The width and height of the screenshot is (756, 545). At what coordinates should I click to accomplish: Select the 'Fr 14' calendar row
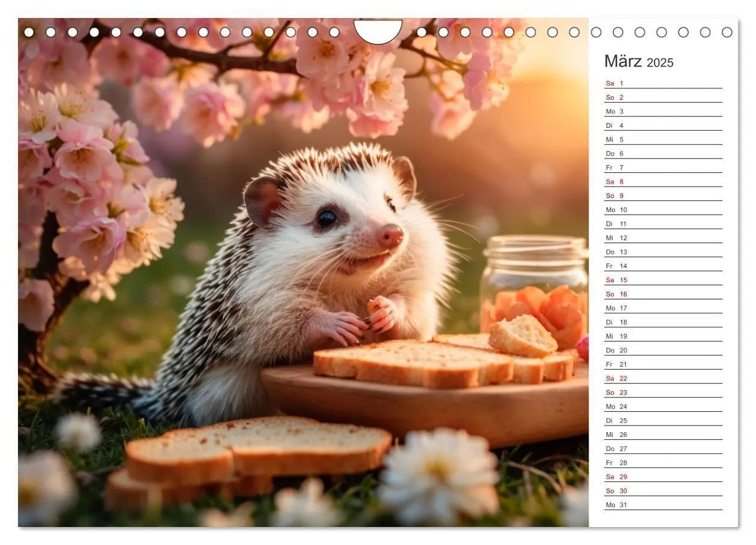[x=663, y=265]
